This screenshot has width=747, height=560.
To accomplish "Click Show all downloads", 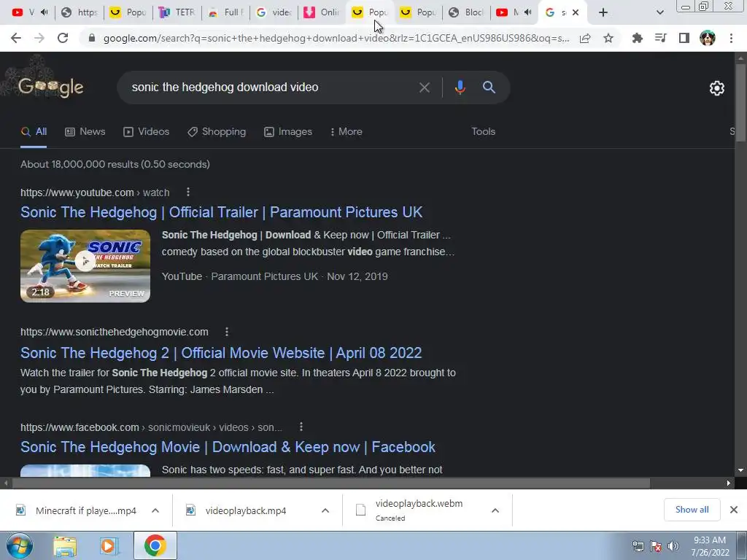I will pos(692,510).
